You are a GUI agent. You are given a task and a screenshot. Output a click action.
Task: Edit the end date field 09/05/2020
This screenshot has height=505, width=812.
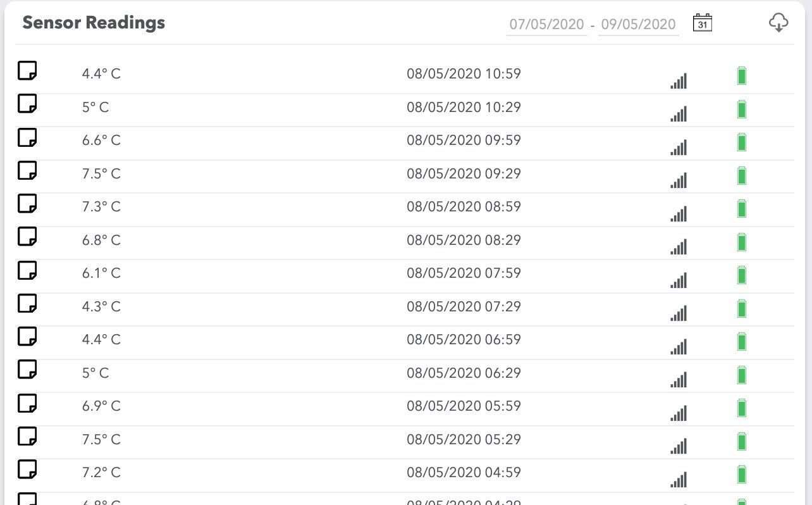pyautogui.click(x=638, y=25)
